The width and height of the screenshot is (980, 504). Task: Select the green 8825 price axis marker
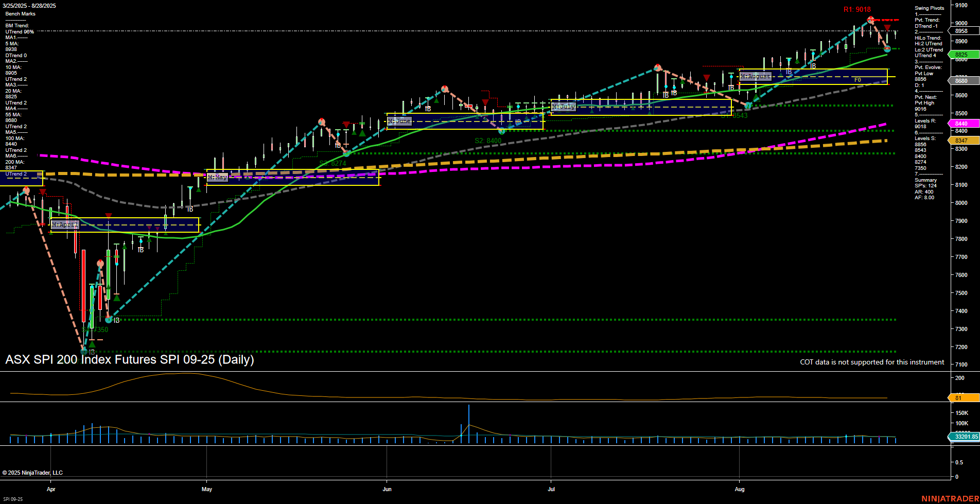tap(964, 55)
